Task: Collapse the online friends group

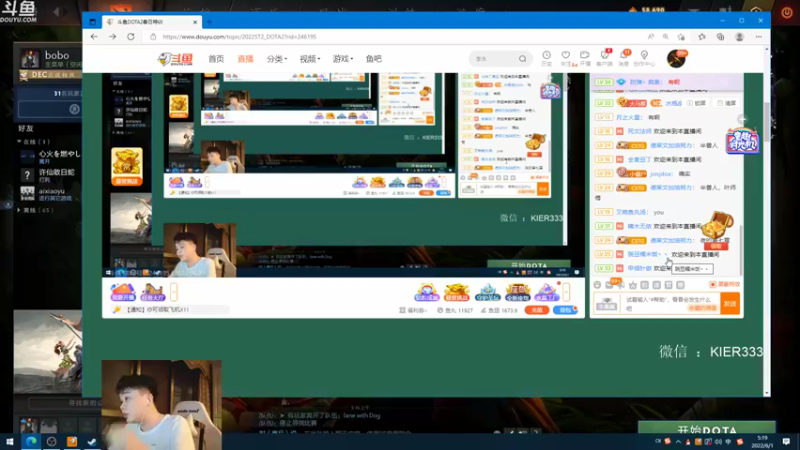Action: [x=19, y=141]
